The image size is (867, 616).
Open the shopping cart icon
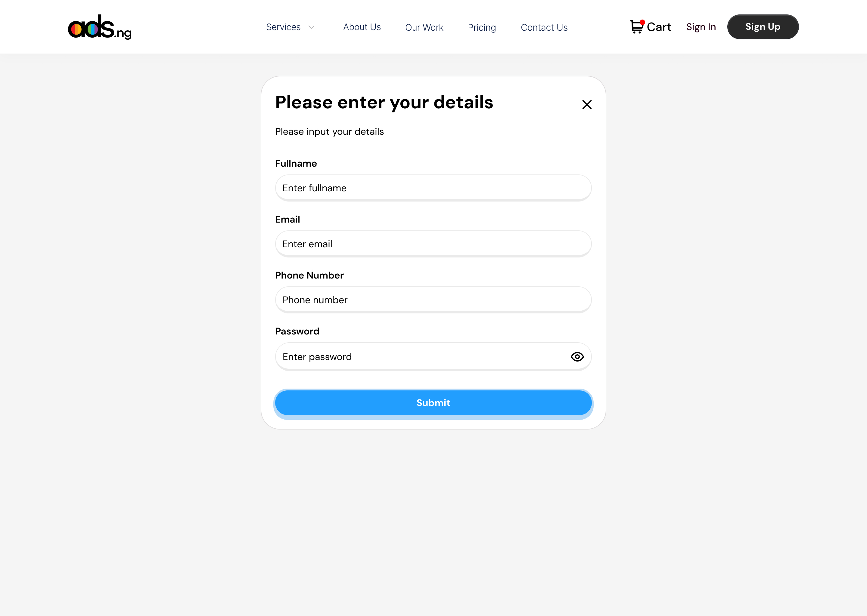point(637,27)
